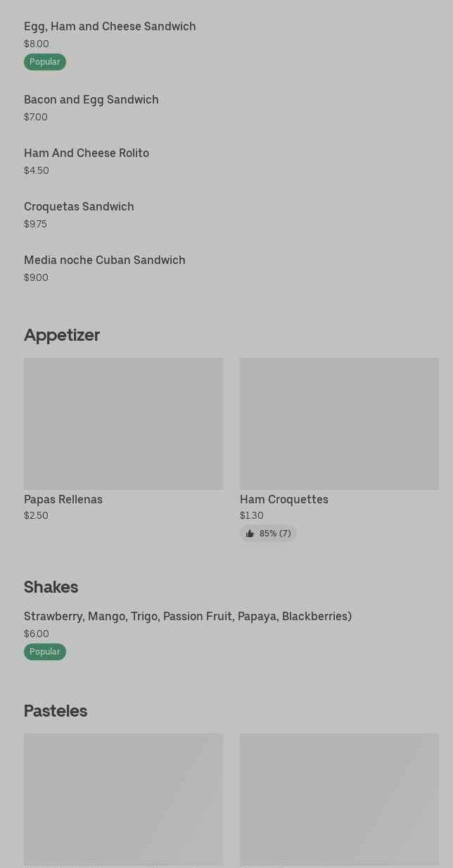Click the Papas Rellenas photo
Viewport: 453px width, 868px height.
(123, 423)
